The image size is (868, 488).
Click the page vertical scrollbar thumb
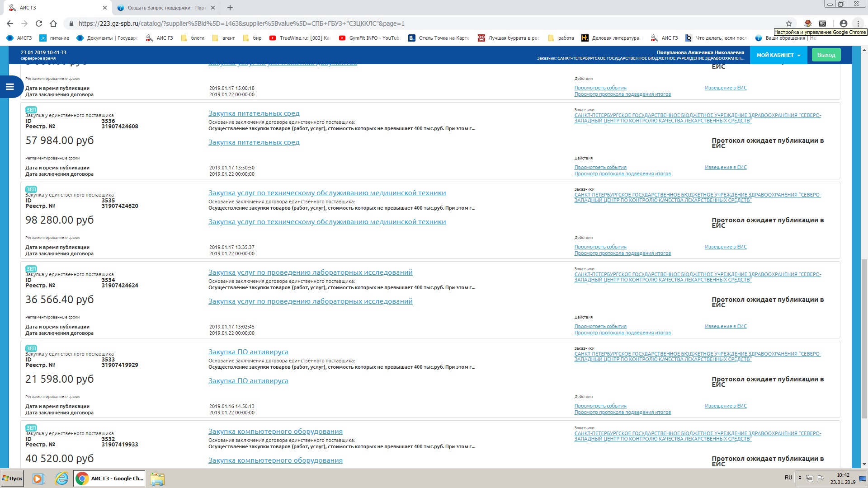(x=864, y=339)
